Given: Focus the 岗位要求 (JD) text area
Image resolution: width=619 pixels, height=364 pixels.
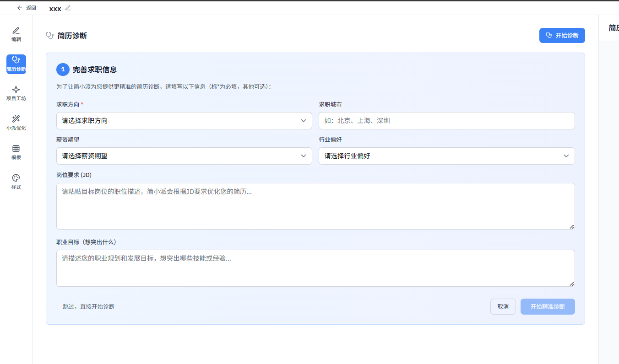Looking at the screenshot, I should tap(315, 206).
